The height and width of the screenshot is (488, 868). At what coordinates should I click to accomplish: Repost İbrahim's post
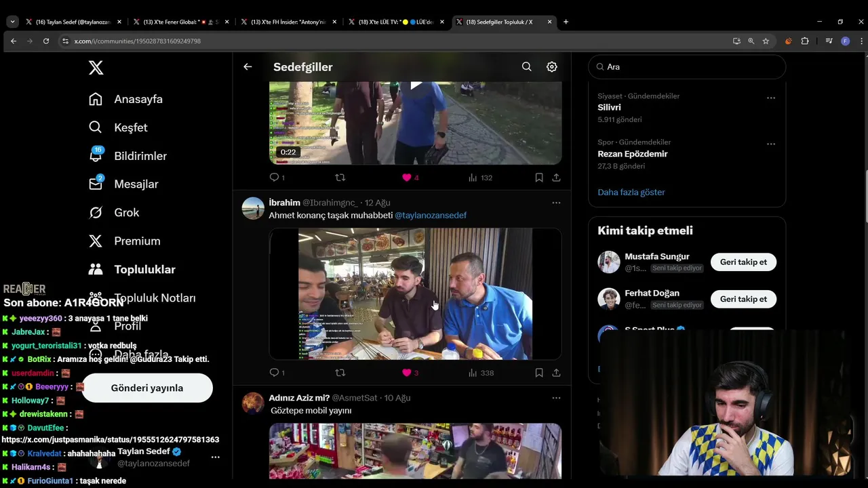click(x=340, y=373)
